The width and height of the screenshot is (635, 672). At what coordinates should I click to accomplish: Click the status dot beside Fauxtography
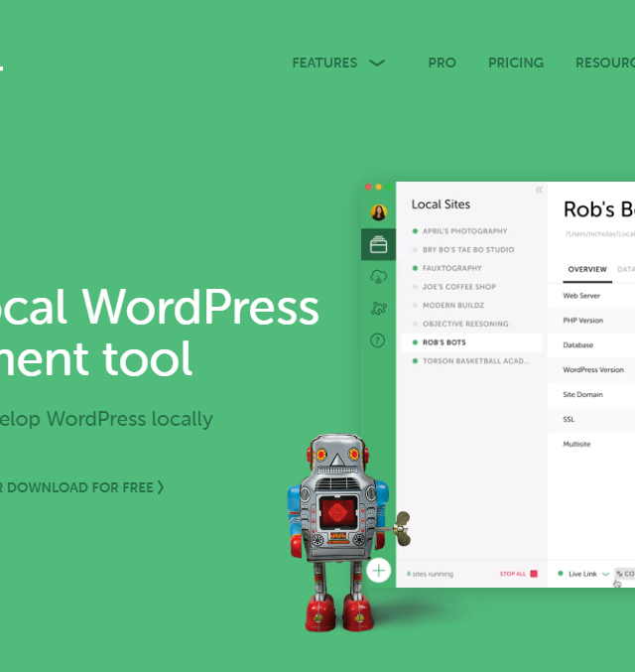point(415,268)
